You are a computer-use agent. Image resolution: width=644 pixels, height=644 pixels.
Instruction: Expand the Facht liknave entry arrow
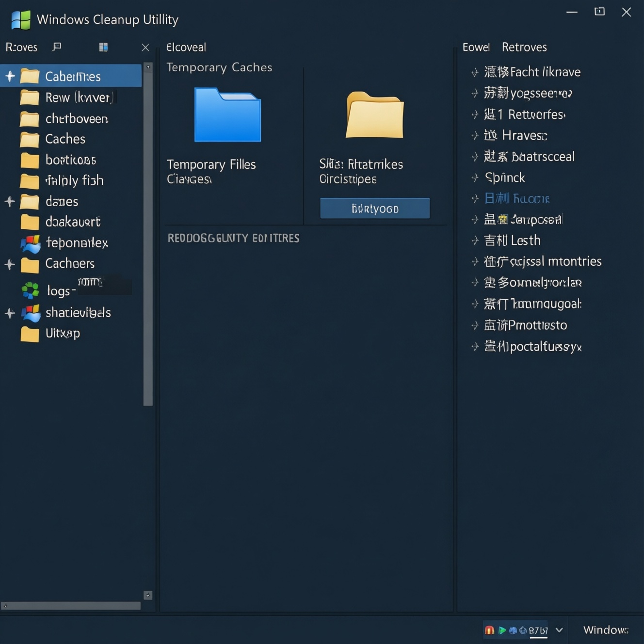coord(475,72)
